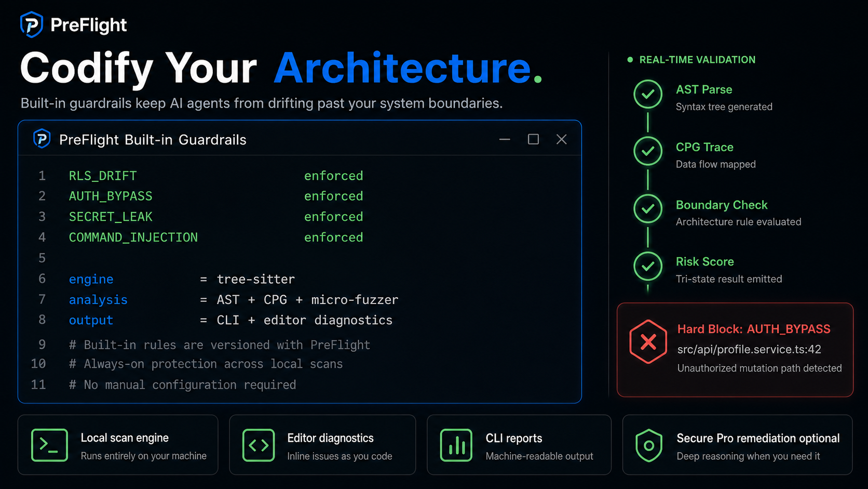Click the "CLI + editor diagnostics" value
Viewport: 868px width, 489px height.
(304, 320)
